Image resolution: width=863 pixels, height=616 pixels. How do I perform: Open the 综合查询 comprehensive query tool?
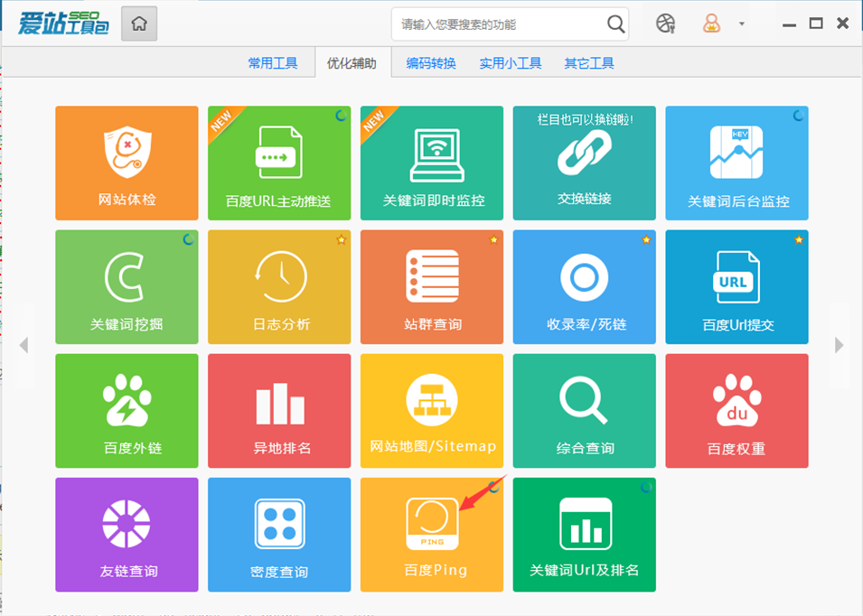click(x=584, y=410)
